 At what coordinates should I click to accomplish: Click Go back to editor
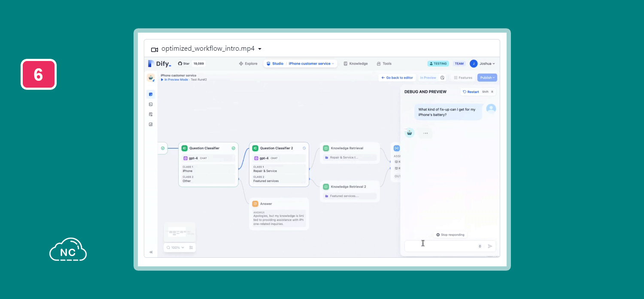tap(397, 78)
